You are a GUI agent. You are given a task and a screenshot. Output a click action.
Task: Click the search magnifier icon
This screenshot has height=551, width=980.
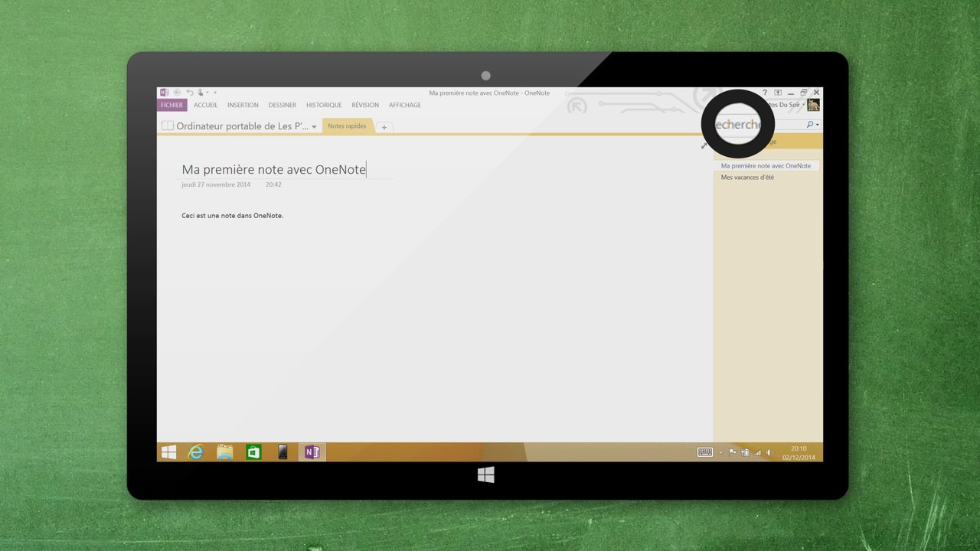pyautogui.click(x=810, y=124)
